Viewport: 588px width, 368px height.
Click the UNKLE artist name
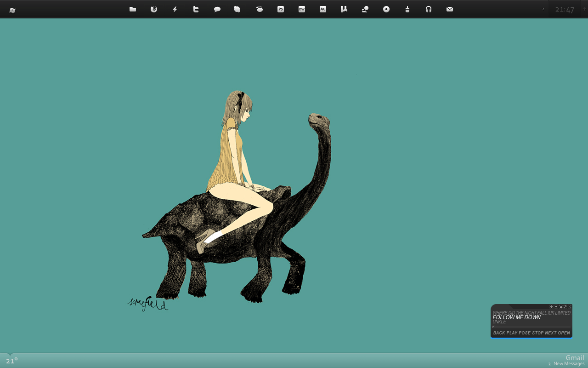point(499,322)
